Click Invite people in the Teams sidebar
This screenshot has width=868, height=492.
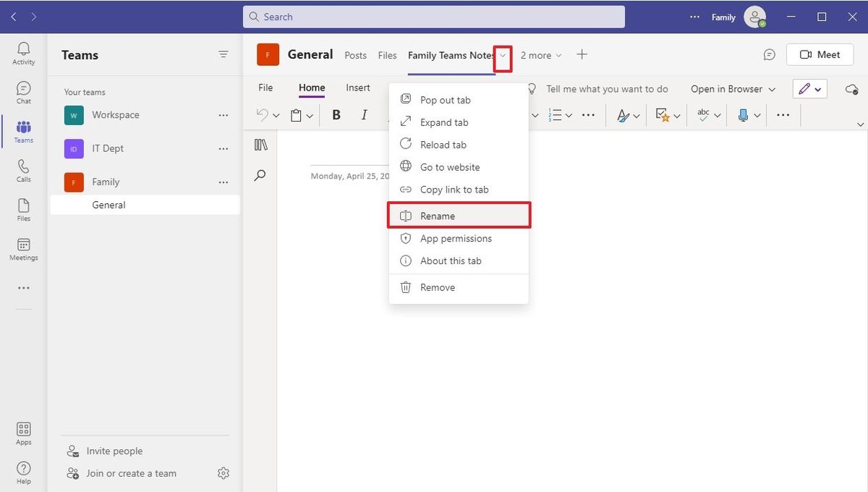(x=113, y=450)
